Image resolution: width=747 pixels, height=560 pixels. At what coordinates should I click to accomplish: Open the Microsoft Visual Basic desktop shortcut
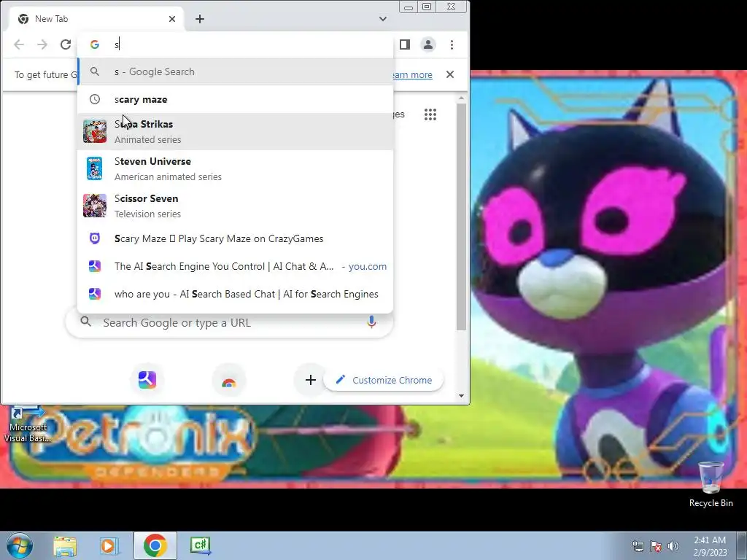[x=28, y=424]
